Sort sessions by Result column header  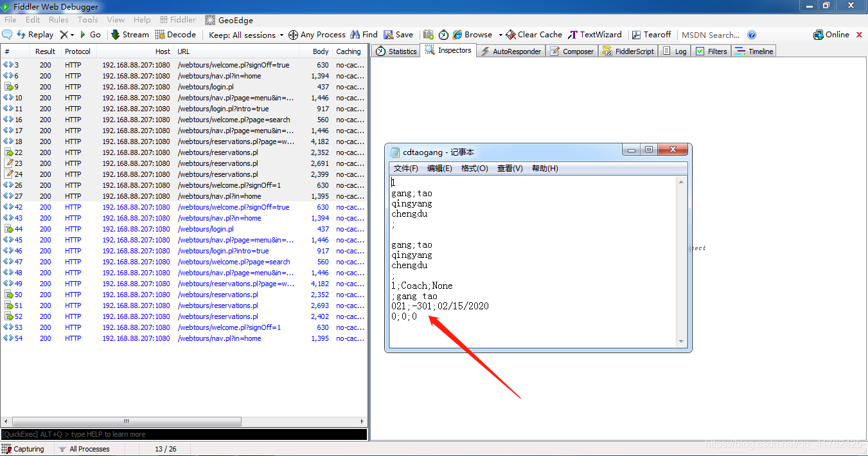click(45, 51)
